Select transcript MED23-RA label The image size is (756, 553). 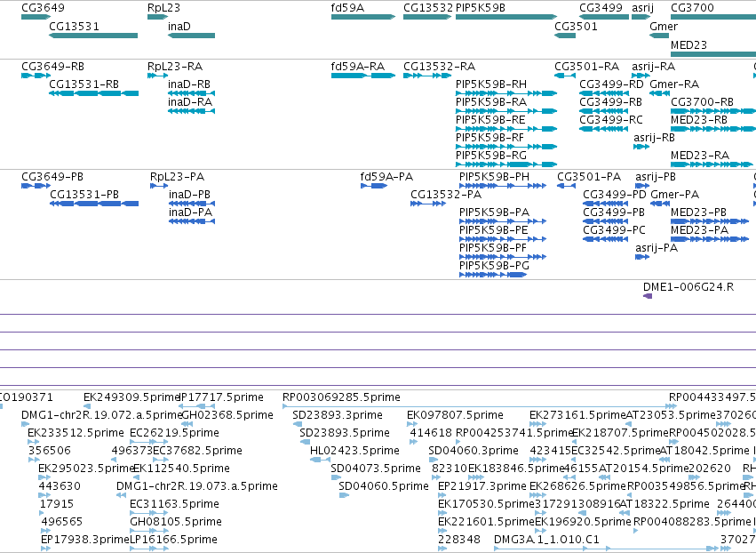point(700,156)
